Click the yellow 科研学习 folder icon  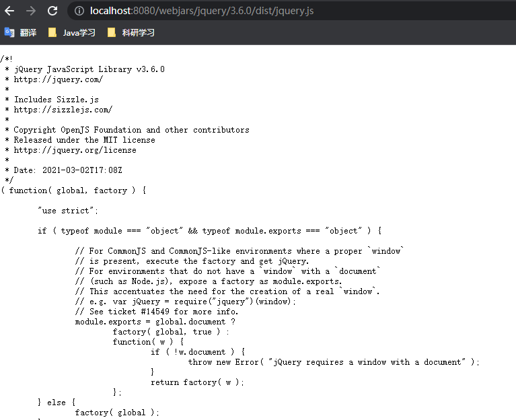tap(112, 32)
